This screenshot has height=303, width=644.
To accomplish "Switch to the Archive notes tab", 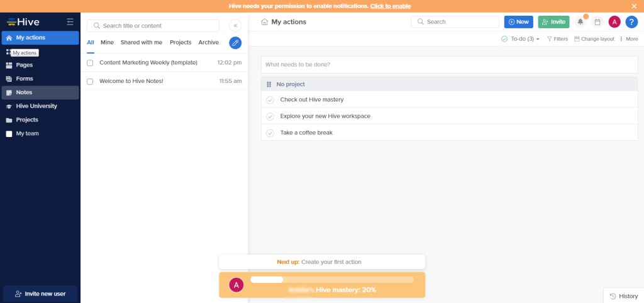I will click(209, 42).
